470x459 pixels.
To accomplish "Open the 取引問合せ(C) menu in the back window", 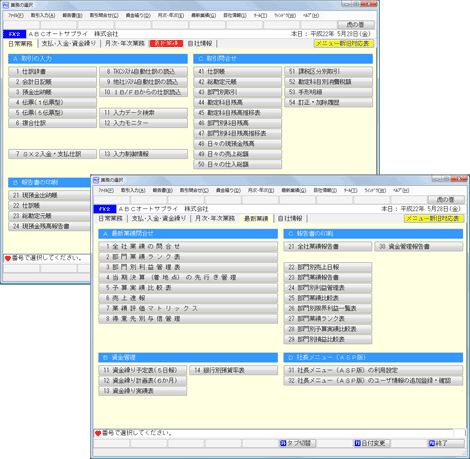I will coord(104,15).
